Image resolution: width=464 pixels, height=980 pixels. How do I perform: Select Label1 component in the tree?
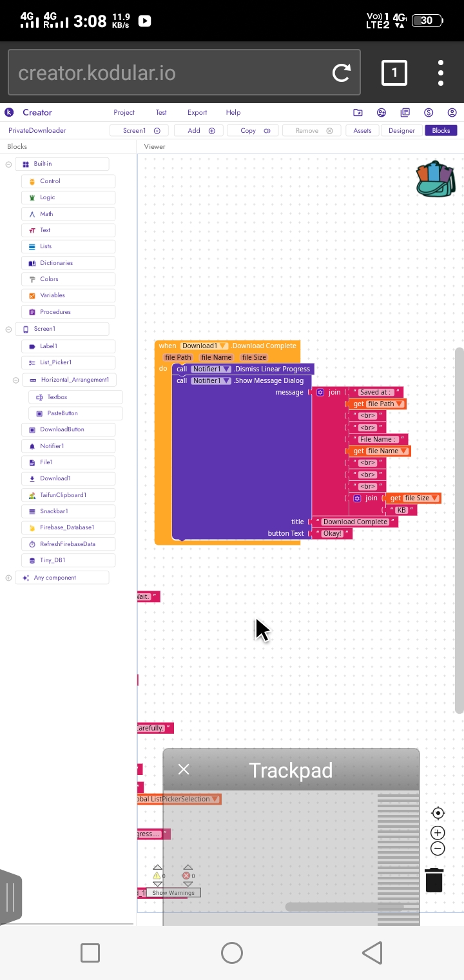(x=68, y=346)
